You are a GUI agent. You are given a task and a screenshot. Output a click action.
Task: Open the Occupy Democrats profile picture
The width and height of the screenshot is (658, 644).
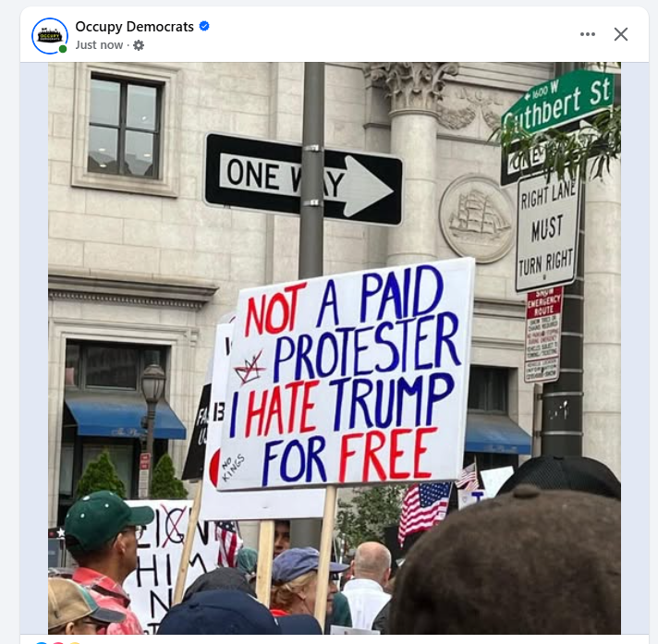click(x=50, y=36)
